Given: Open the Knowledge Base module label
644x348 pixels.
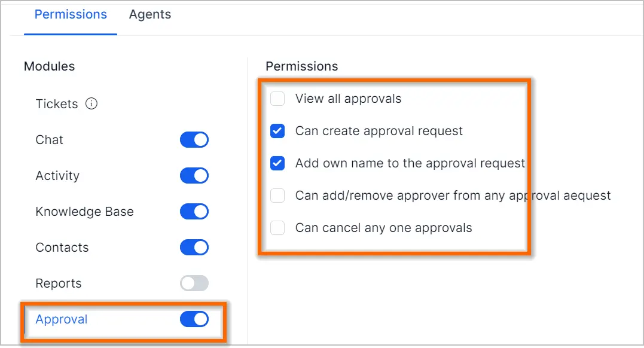Looking at the screenshot, I should tap(84, 212).
